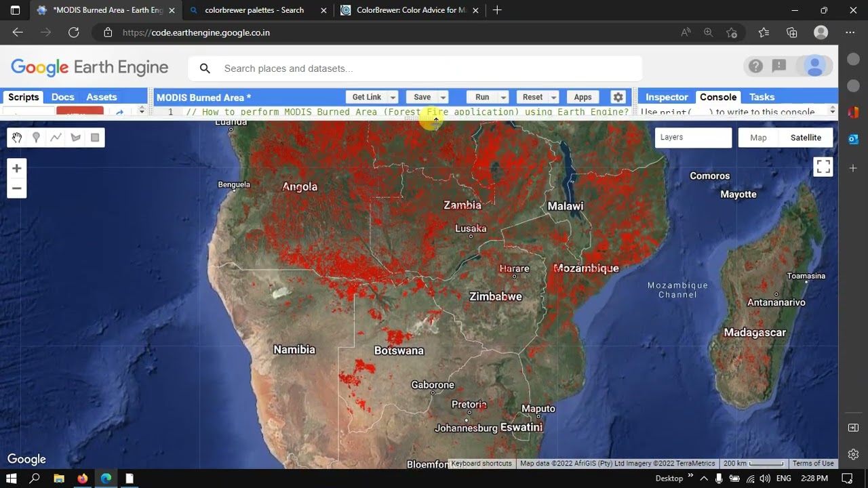Switch to the Scripts tab

tap(23, 97)
